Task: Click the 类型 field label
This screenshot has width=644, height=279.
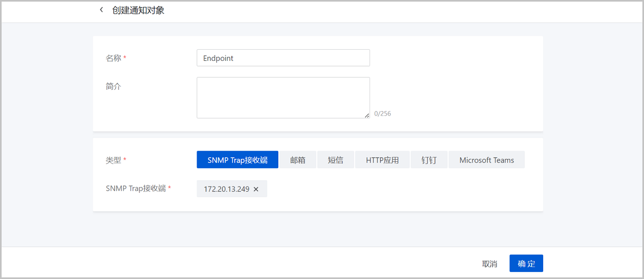Action: pyautogui.click(x=113, y=160)
